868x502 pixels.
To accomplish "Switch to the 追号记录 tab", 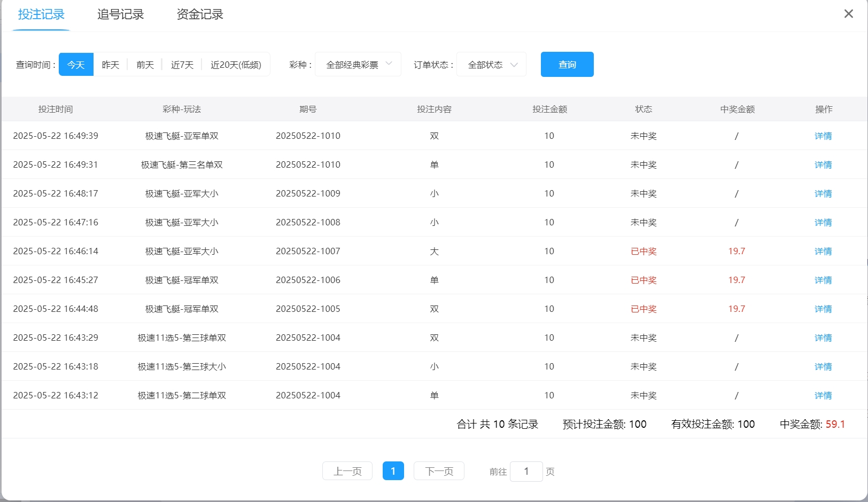I will coord(120,14).
